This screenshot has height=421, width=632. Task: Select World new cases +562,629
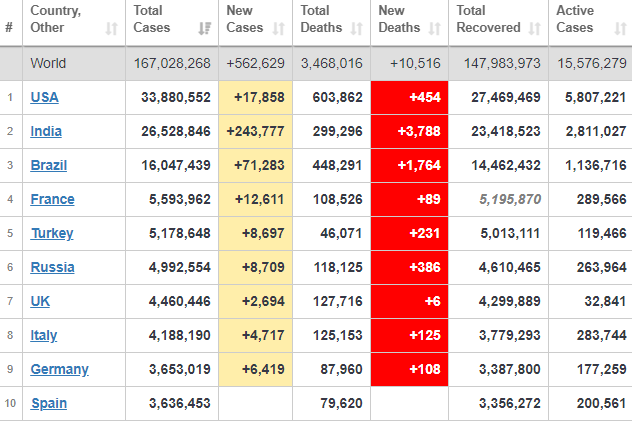pyautogui.click(x=256, y=63)
